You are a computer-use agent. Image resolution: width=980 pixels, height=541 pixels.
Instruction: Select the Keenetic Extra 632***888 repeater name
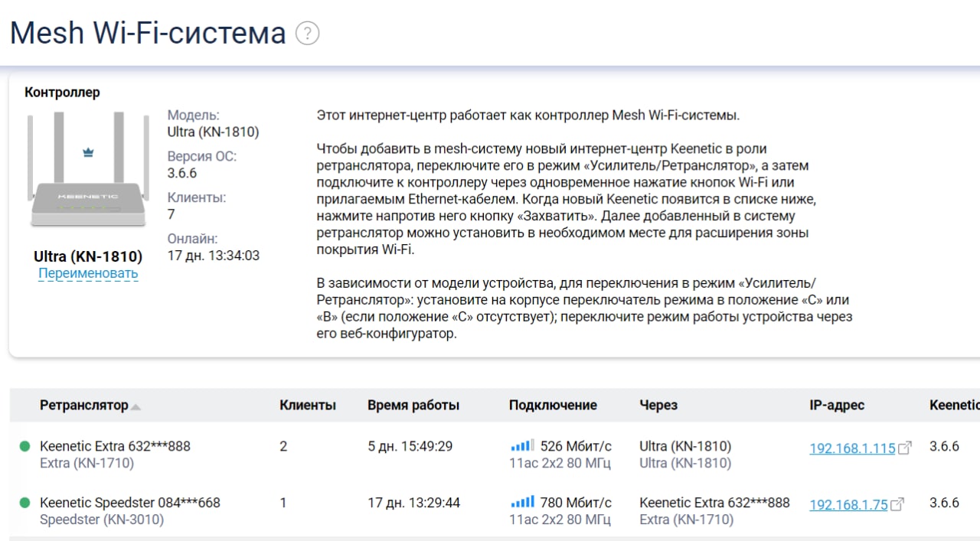(115, 446)
